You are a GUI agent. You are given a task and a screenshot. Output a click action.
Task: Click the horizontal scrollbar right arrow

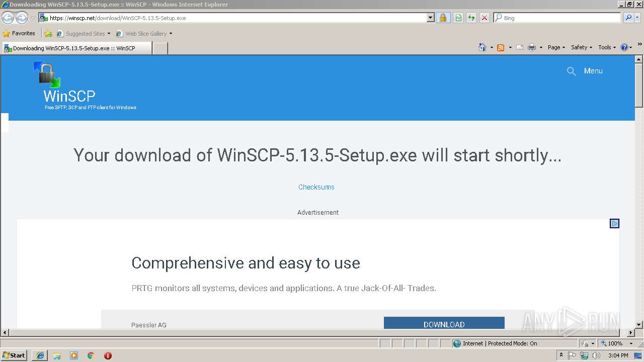point(631,333)
